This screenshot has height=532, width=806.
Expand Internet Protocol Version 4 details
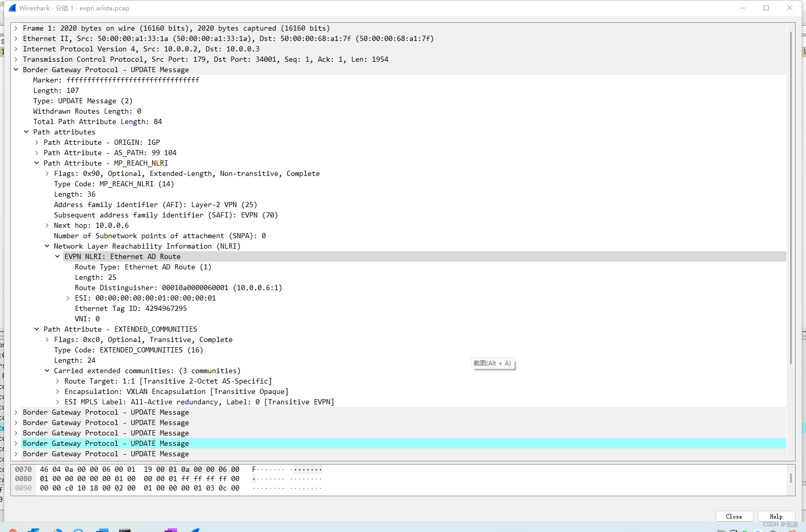[x=16, y=49]
